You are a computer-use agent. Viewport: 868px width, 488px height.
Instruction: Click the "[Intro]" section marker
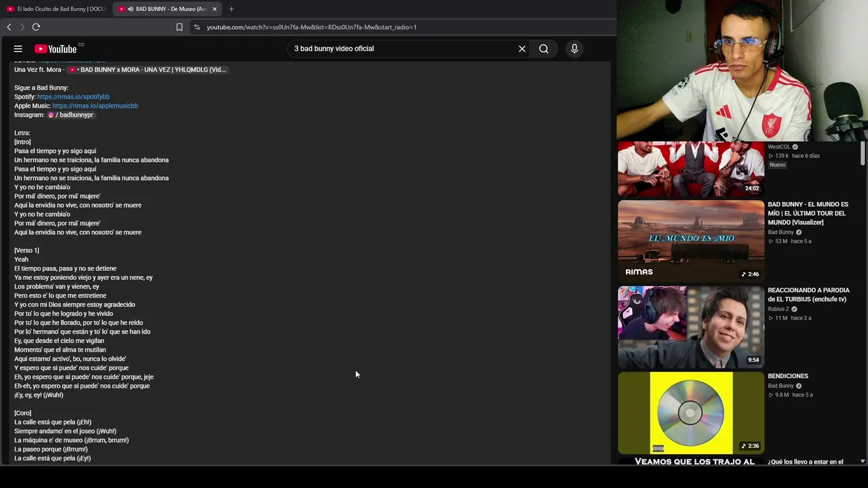coord(22,142)
